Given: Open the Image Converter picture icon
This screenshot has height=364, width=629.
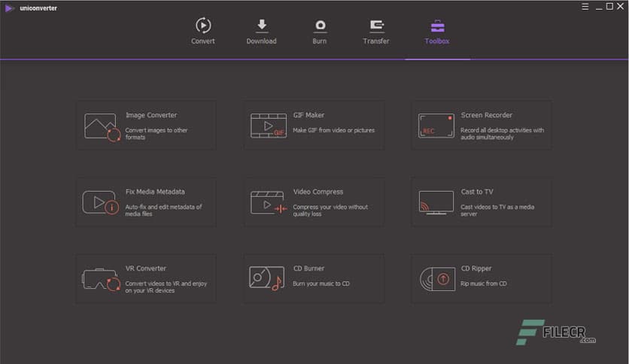Looking at the screenshot, I should 102,127.
